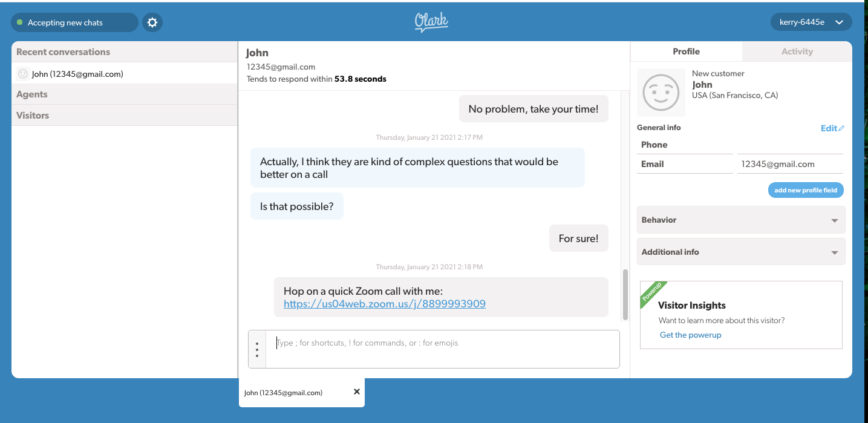Select the Profile tab
The image size is (868, 423).
[686, 51]
